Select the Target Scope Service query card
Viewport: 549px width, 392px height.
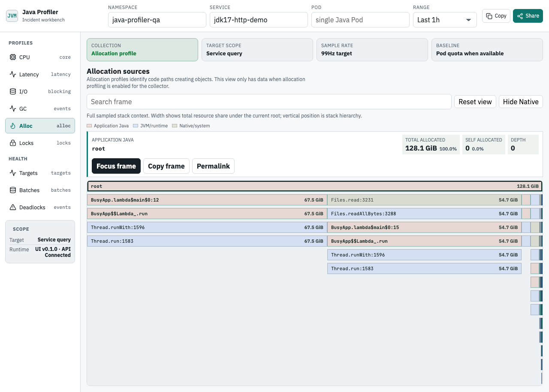point(257,50)
